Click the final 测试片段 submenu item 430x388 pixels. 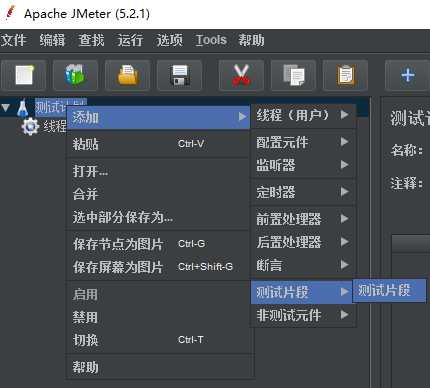(389, 291)
